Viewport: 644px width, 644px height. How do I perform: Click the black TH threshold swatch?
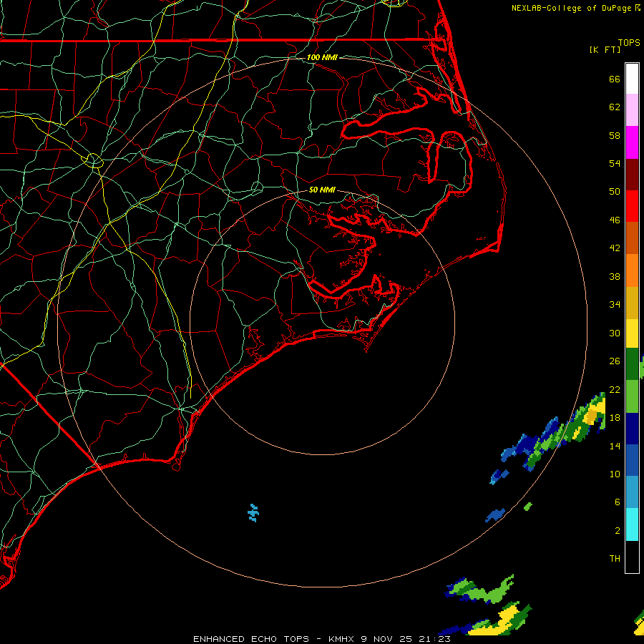[632, 557]
